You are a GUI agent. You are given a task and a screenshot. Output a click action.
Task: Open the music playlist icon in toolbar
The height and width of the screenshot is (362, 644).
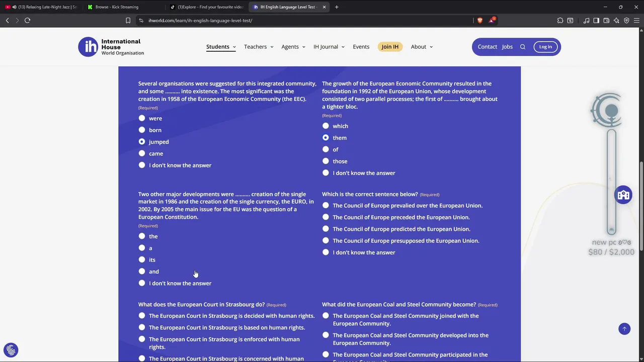[x=586, y=20]
